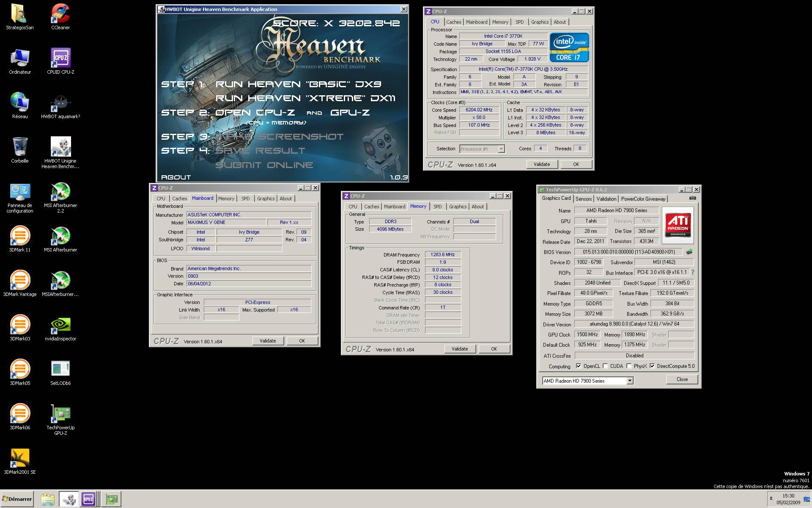Toggle the OpenCL checkbox in GPU-Z

pos(579,366)
